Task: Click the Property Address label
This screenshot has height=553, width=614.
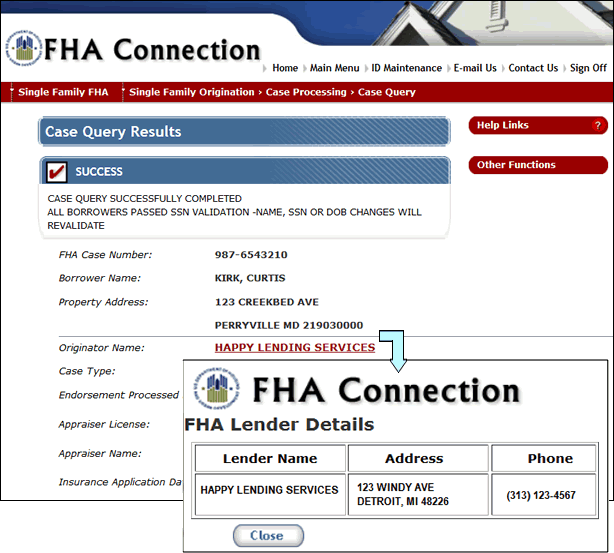Action: click(x=103, y=302)
